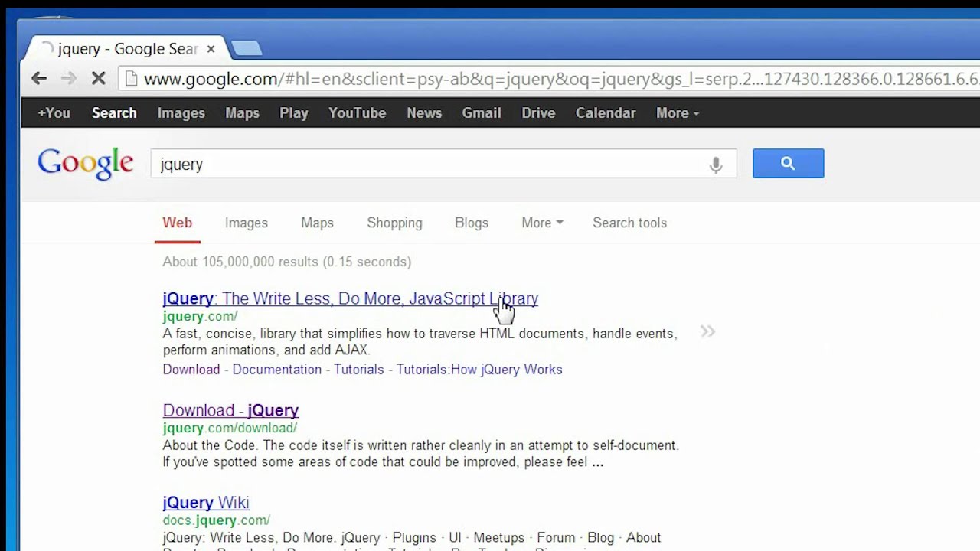
Task: Click the browser forward arrow
Action: click(69, 78)
